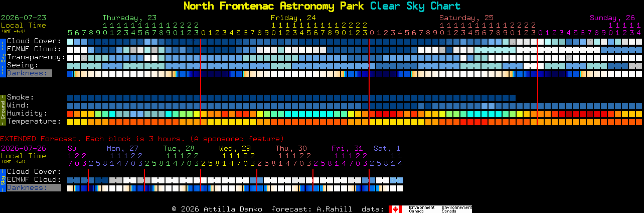Click the ECMWF Cloud label in extended forecast
The width and height of the screenshot is (644, 213).
pos(34,179)
